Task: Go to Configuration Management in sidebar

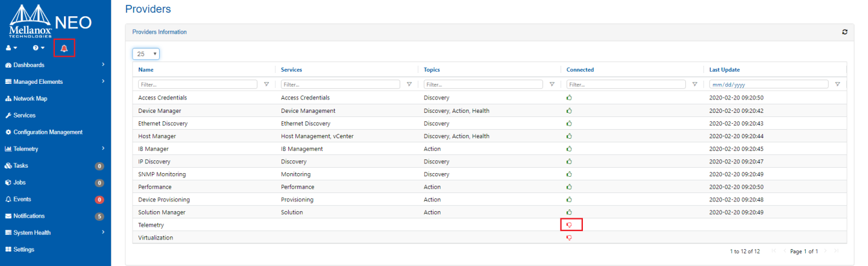Action: [x=48, y=132]
